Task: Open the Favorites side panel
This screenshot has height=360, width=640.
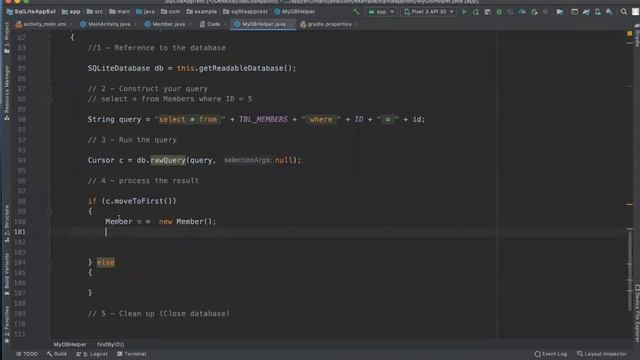Action: (7, 324)
